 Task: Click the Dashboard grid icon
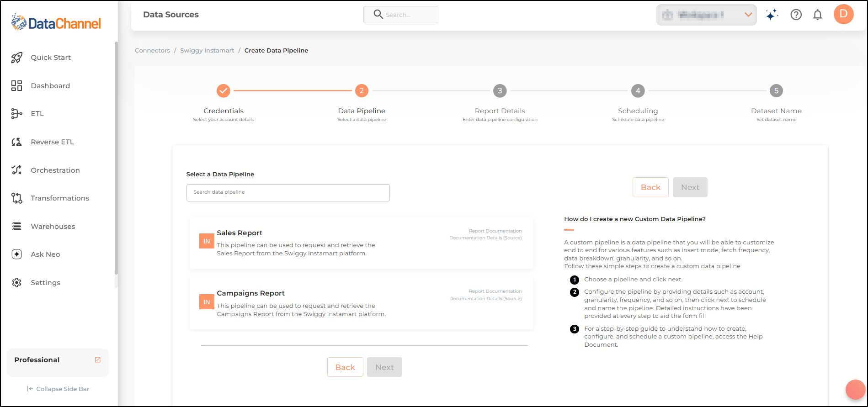tap(17, 85)
